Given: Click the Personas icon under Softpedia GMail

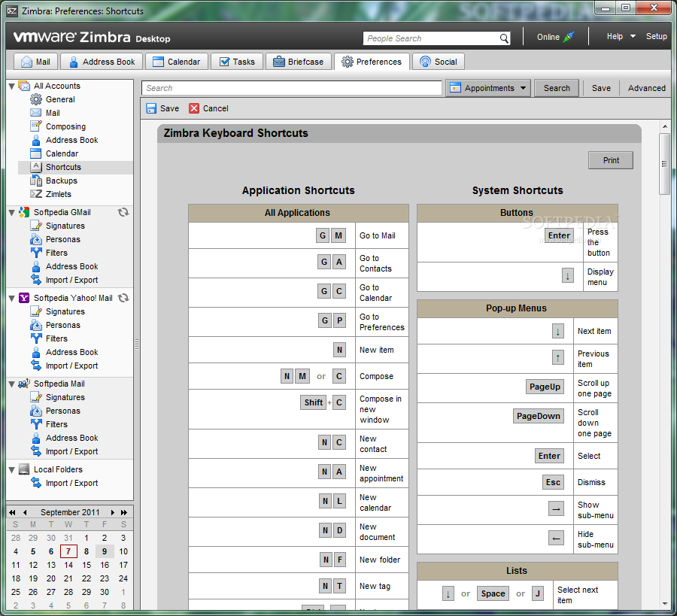Looking at the screenshot, I should [36, 239].
